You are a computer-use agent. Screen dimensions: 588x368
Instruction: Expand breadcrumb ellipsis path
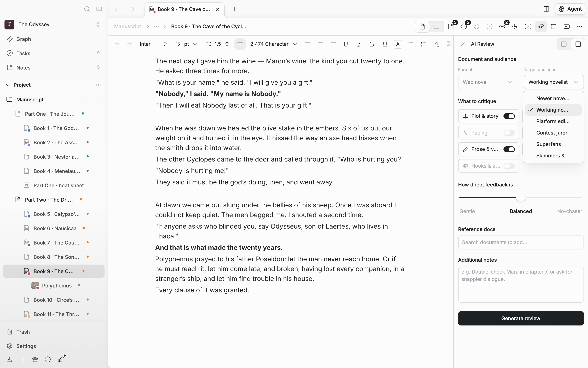[156, 27]
